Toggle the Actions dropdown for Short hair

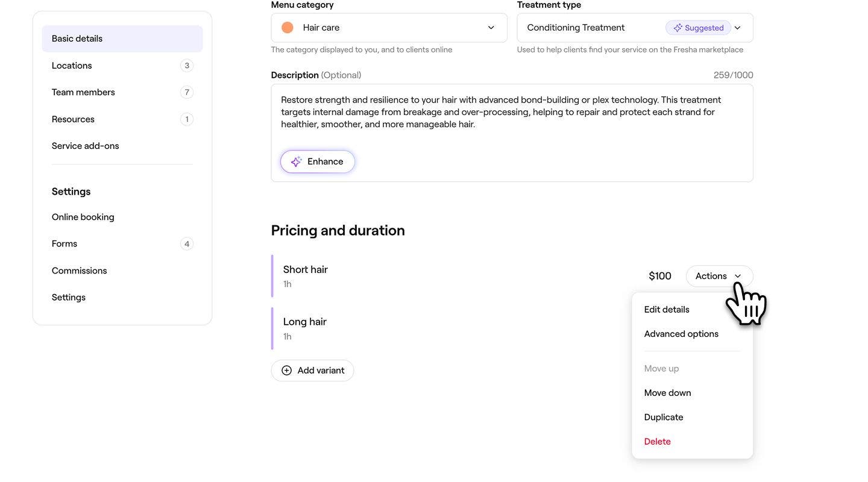click(719, 276)
